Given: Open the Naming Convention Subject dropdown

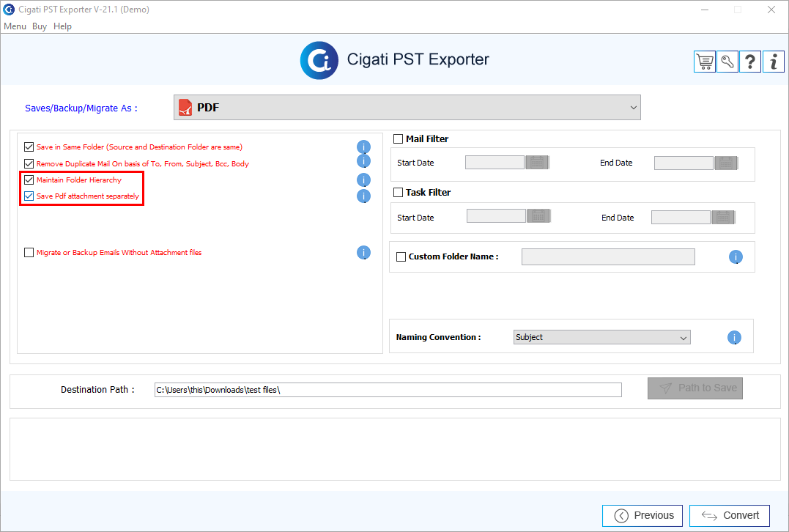Looking at the screenshot, I should (x=601, y=337).
